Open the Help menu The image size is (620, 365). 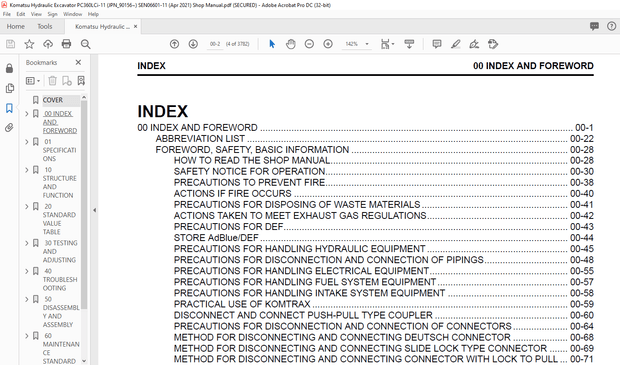[x=93, y=14]
